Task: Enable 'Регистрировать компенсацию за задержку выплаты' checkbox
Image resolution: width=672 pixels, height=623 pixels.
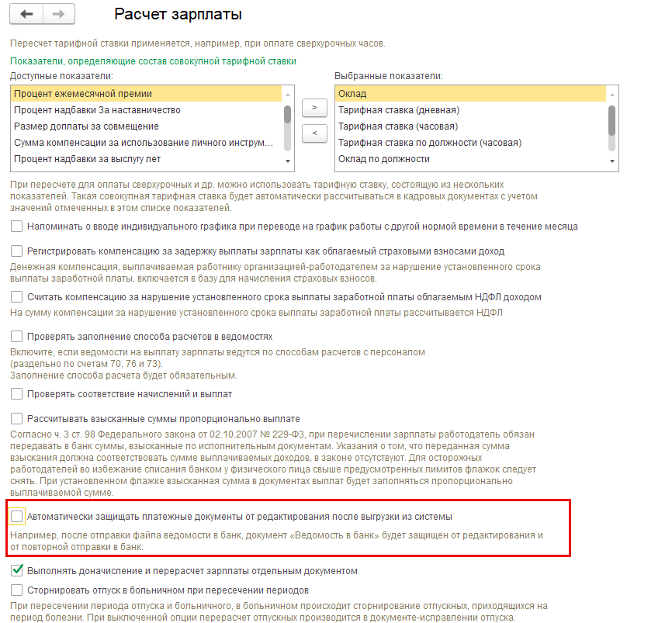Action: click(17, 251)
